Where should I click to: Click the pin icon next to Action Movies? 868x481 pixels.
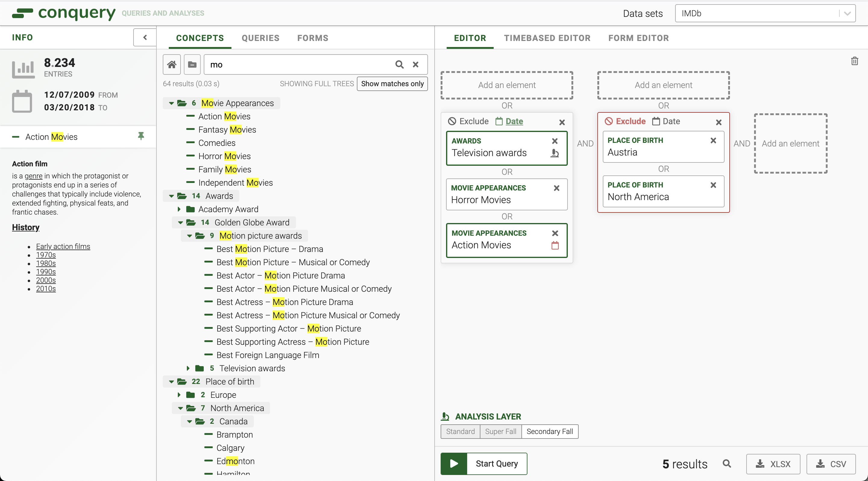pos(141,136)
